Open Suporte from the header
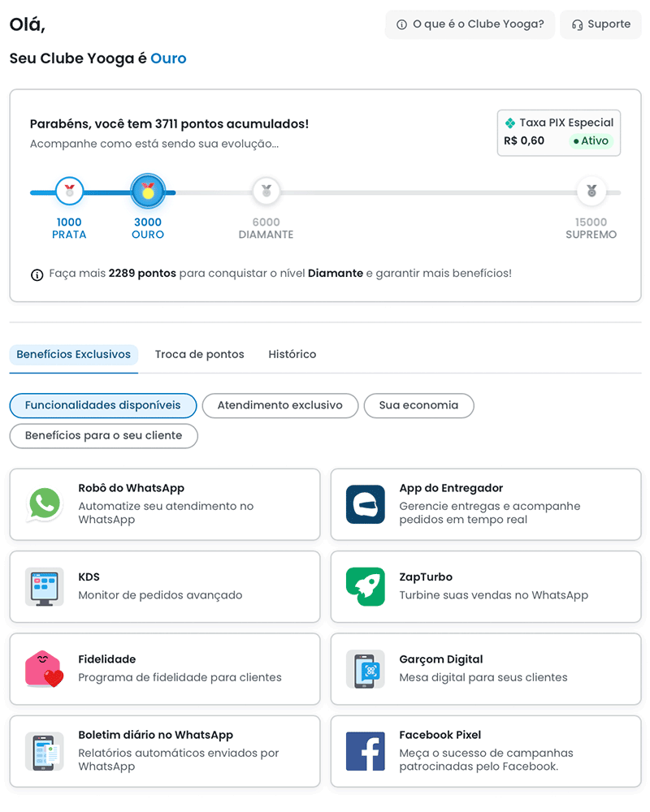 pos(601,24)
